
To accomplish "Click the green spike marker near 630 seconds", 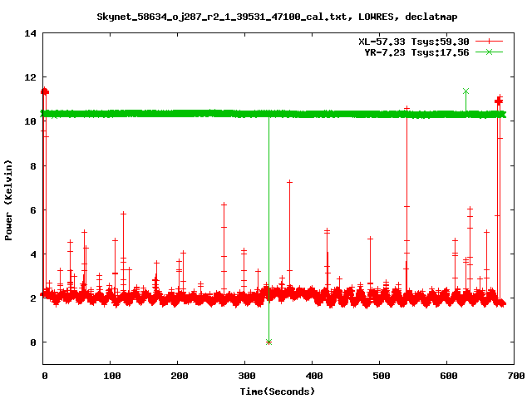I will pos(465,91).
